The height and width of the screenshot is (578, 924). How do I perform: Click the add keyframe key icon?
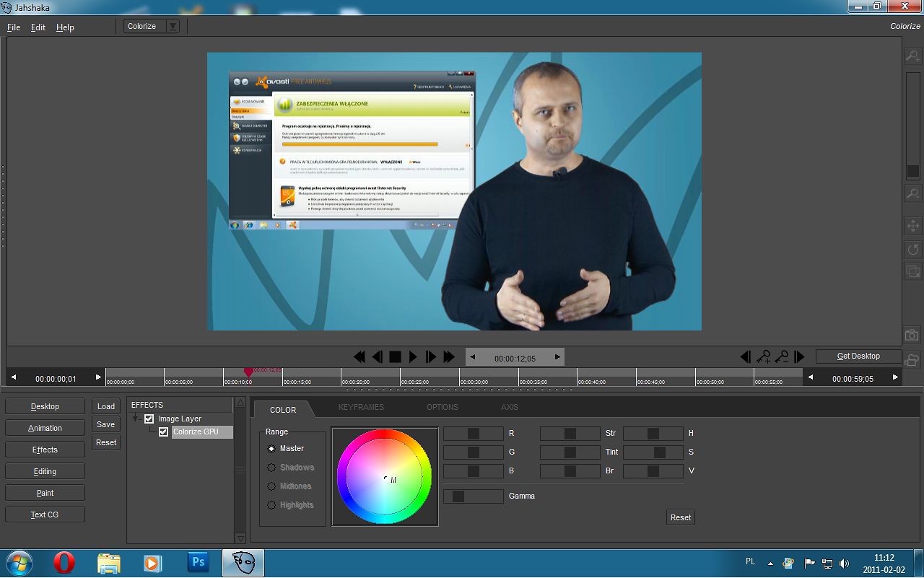click(x=763, y=356)
